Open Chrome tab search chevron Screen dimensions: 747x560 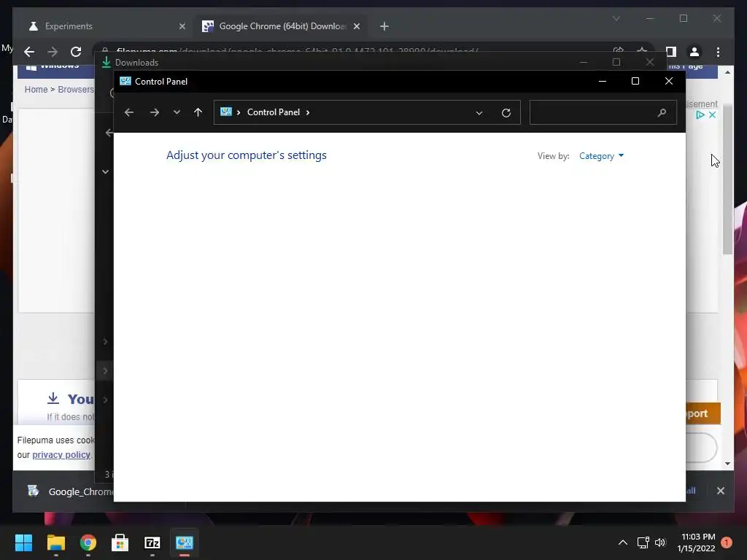pos(616,18)
